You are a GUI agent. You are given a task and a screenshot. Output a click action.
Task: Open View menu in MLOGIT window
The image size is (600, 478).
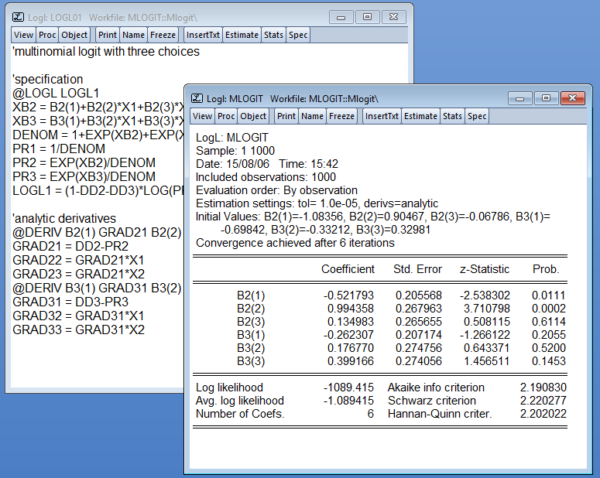click(203, 116)
